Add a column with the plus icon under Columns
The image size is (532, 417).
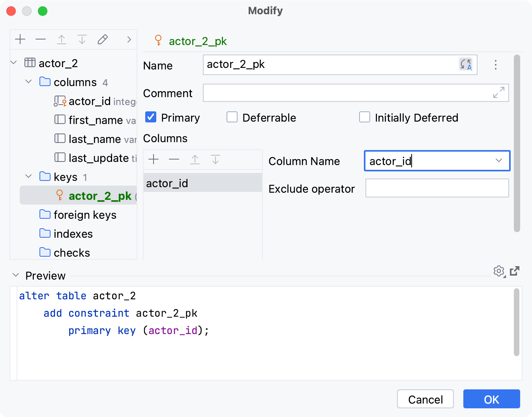pyautogui.click(x=154, y=160)
